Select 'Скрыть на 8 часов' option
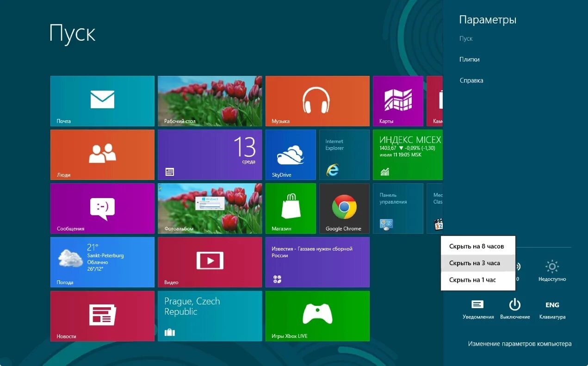The height and width of the screenshot is (366, 588). click(x=478, y=246)
